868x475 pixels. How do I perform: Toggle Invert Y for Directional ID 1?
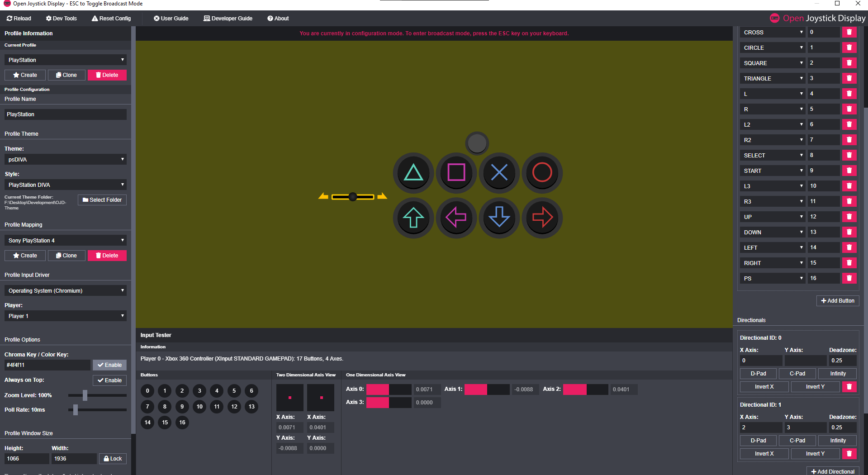click(815, 454)
